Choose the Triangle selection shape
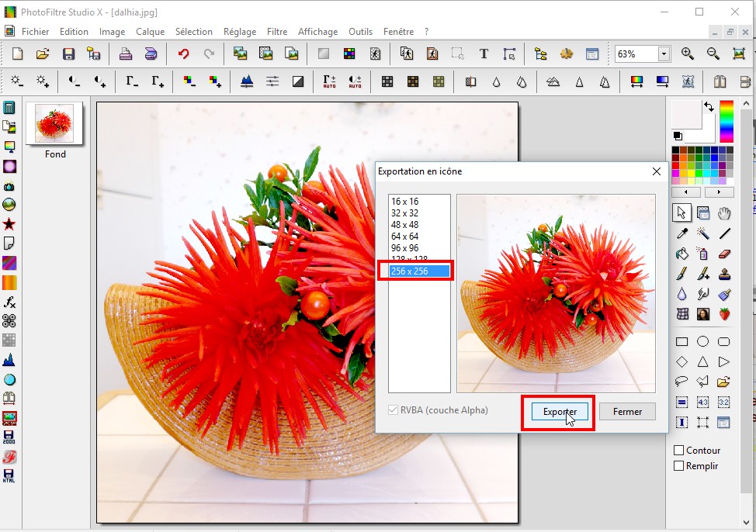This screenshot has width=756, height=532. pyautogui.click(x=703, y=361)
